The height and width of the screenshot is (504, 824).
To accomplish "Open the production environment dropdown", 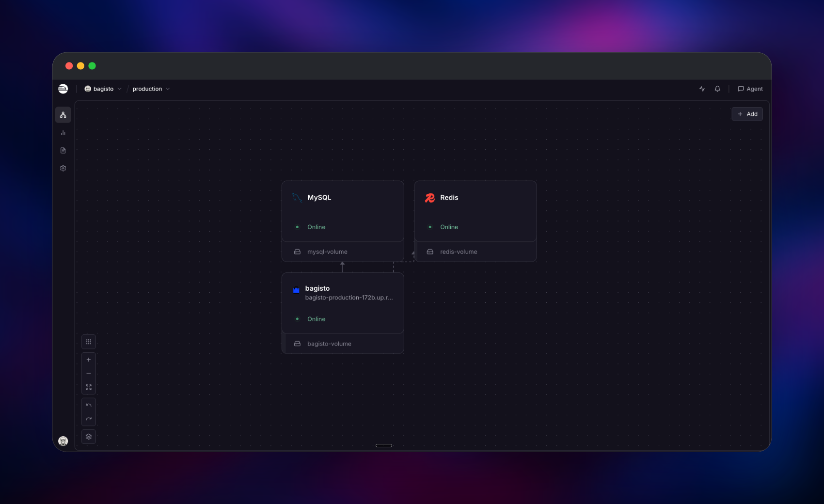I will (x=151, y=89).
